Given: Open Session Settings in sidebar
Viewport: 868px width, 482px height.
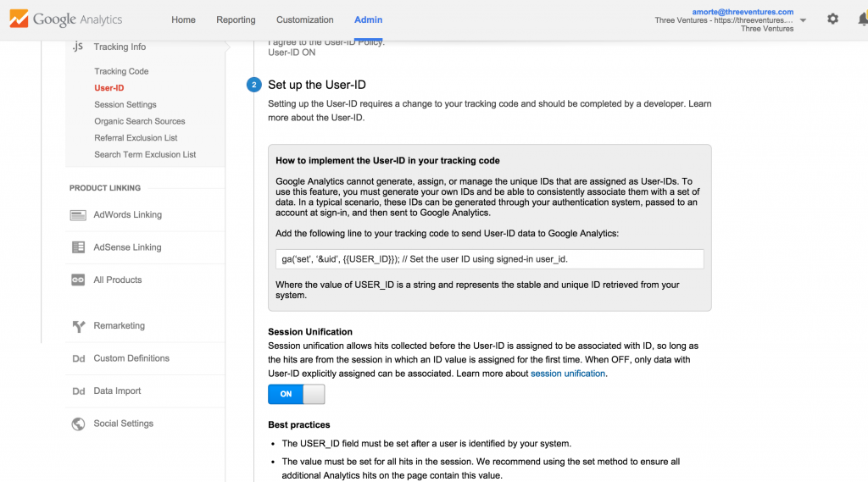Looking at the screenshot, I should coord(125,104).
